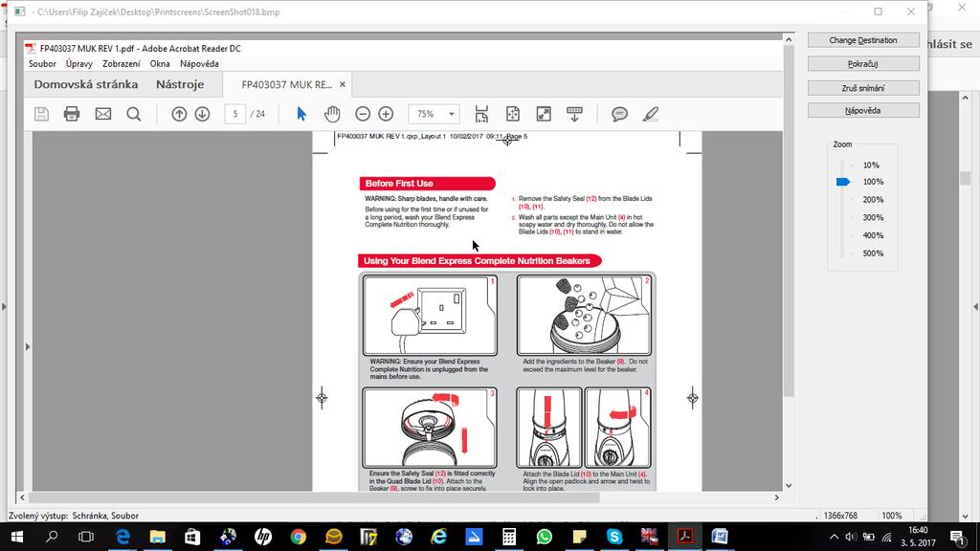Viewport: 980px width, 551px height.
Task: Zoom out with the minus circle icon
Action: coord(363,114)
